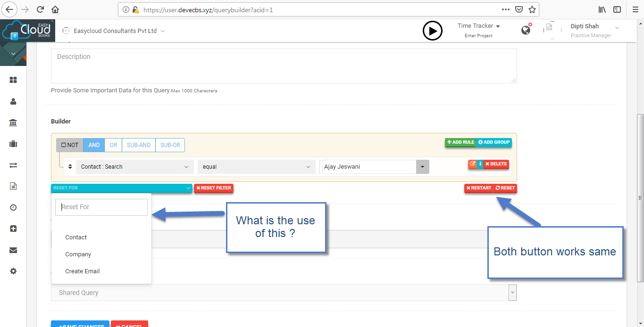Click the red RESET button

tap(505, 188)
